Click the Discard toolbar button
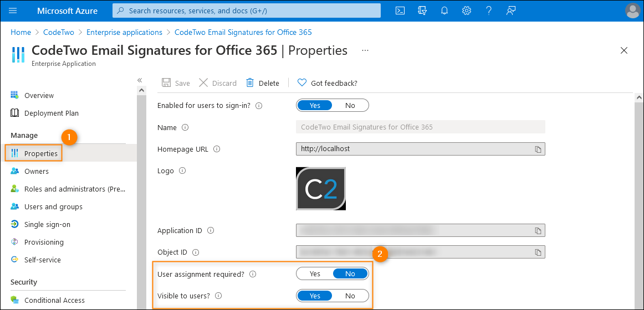 (218, 83)
